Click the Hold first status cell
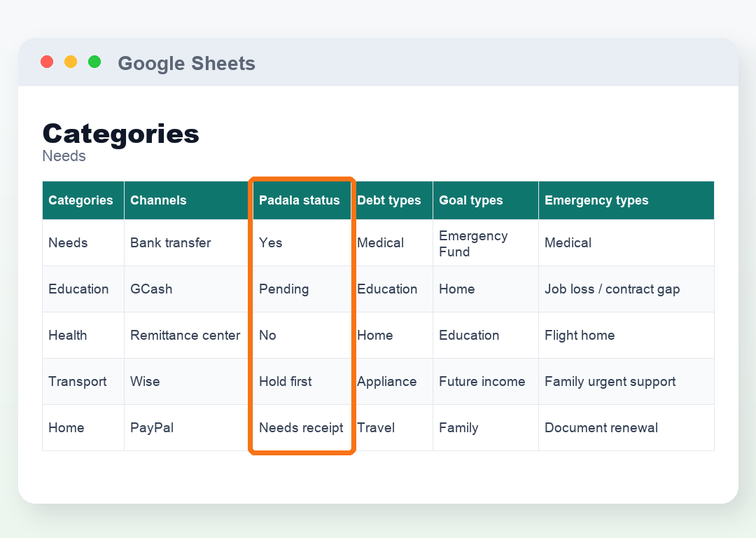 pos(302,382)
